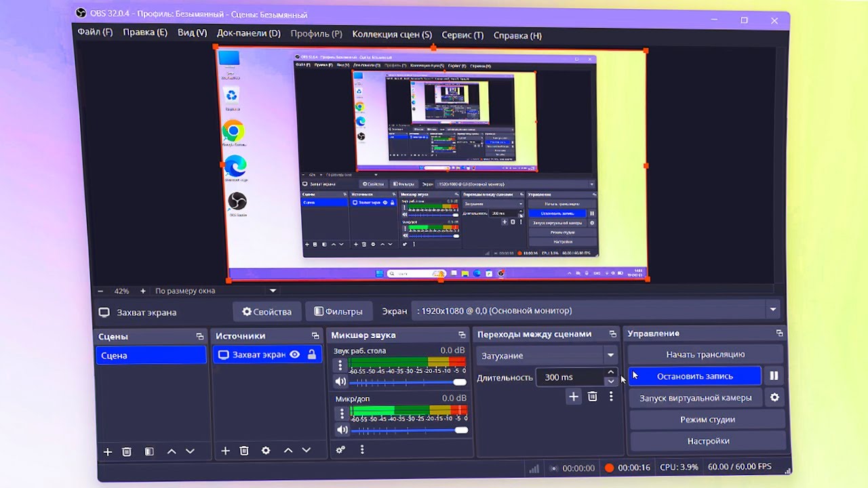
Task: Select Захват экран source row
Action: [267, 354]
